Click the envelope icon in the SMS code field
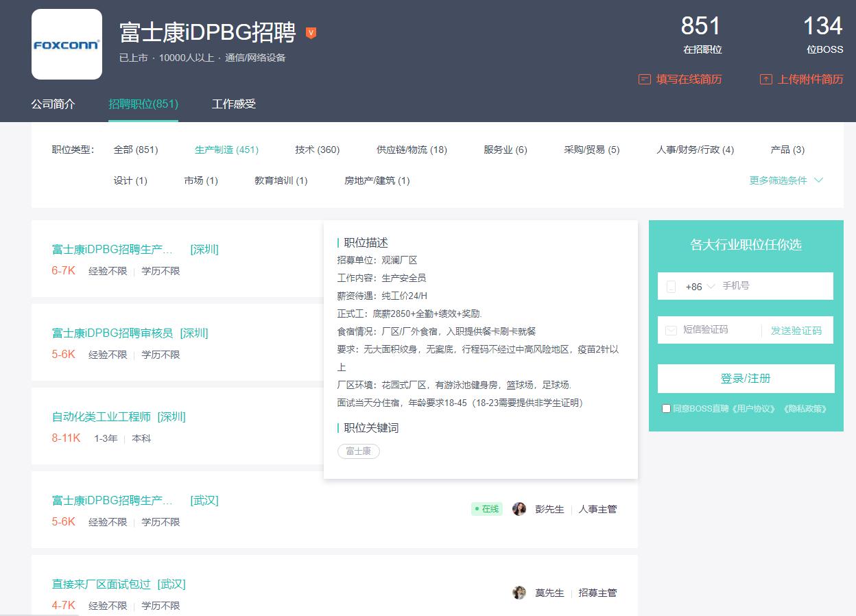Viewport: 856px width, 616px height. point(671,331)
